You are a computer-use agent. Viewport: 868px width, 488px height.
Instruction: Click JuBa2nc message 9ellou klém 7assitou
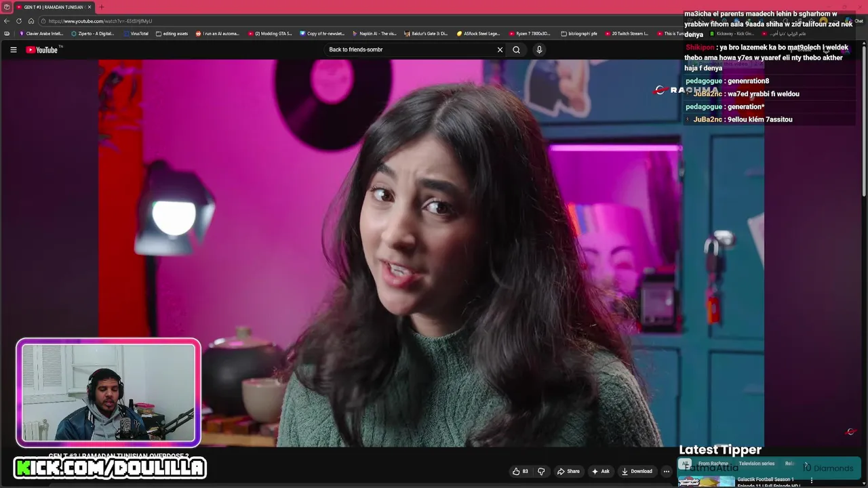click(743, 119)
